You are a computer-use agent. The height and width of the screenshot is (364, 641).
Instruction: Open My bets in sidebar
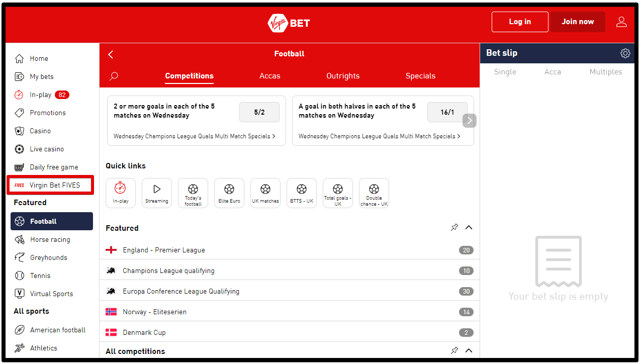(x=51, y=77)
